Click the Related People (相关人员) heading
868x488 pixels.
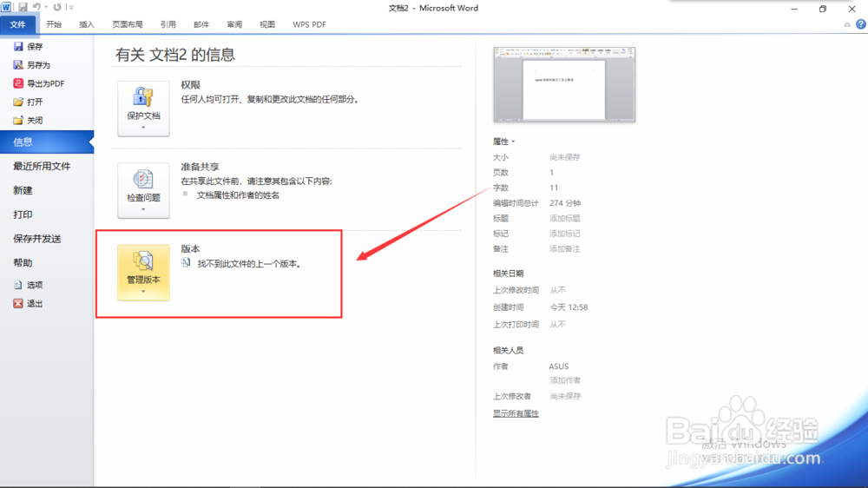pos(508,351)
